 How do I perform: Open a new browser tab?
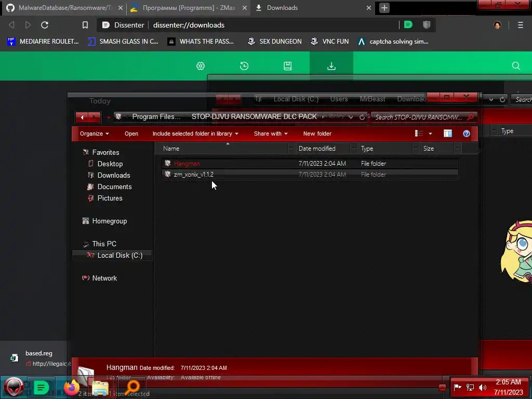click(384, 8)
